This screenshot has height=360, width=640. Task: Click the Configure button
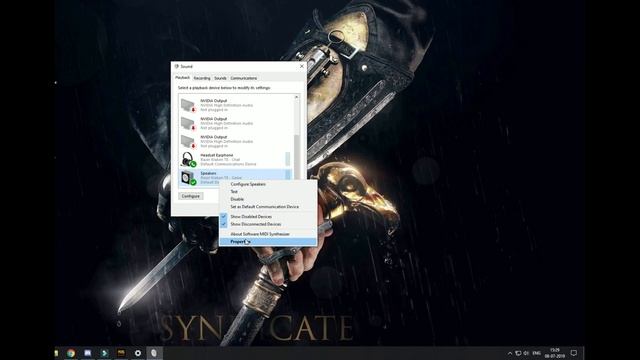tap(191, 196)
